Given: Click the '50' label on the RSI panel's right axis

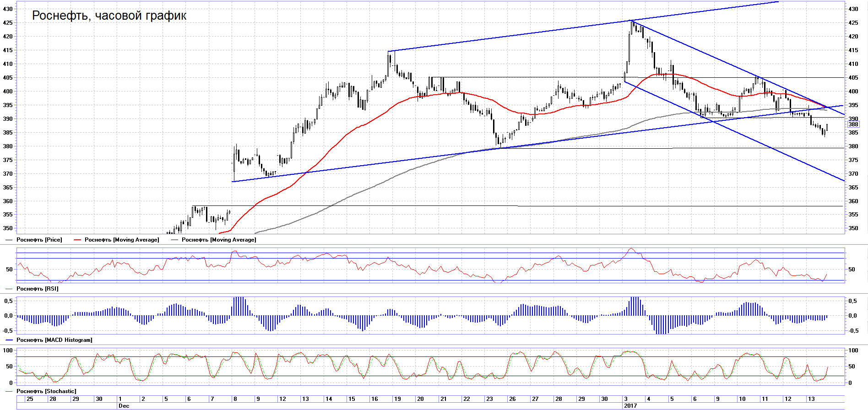Looking at the screenshot, I should [852, 270].
